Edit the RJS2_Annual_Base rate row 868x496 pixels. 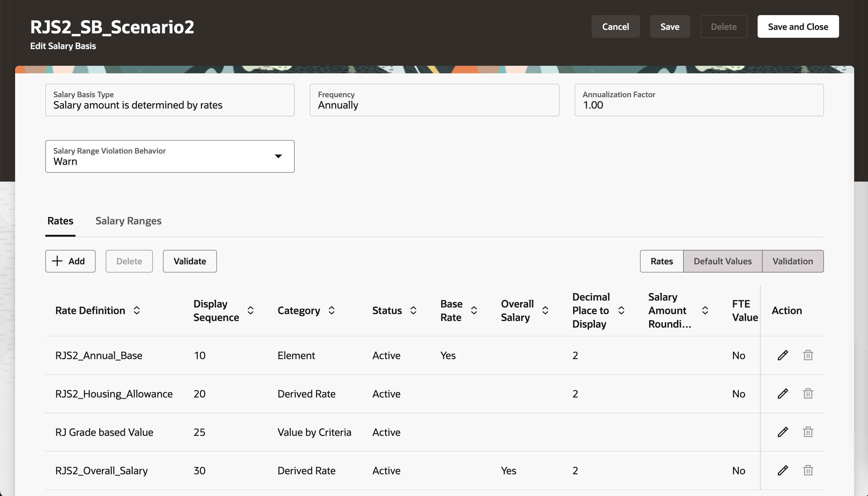[x=782, y=355]
